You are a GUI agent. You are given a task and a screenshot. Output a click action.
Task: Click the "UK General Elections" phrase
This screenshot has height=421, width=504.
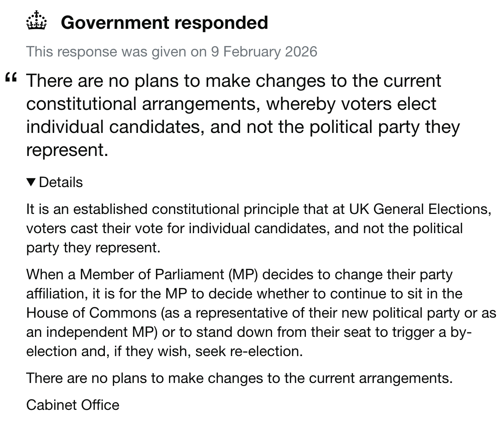420,209
